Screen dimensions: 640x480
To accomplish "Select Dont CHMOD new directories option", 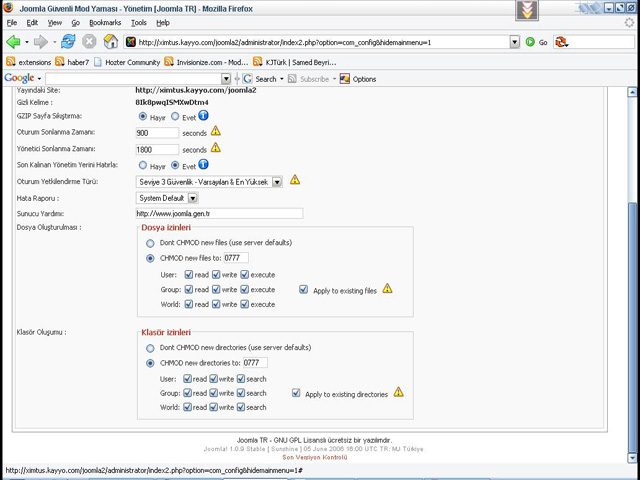I will (150, 348).
